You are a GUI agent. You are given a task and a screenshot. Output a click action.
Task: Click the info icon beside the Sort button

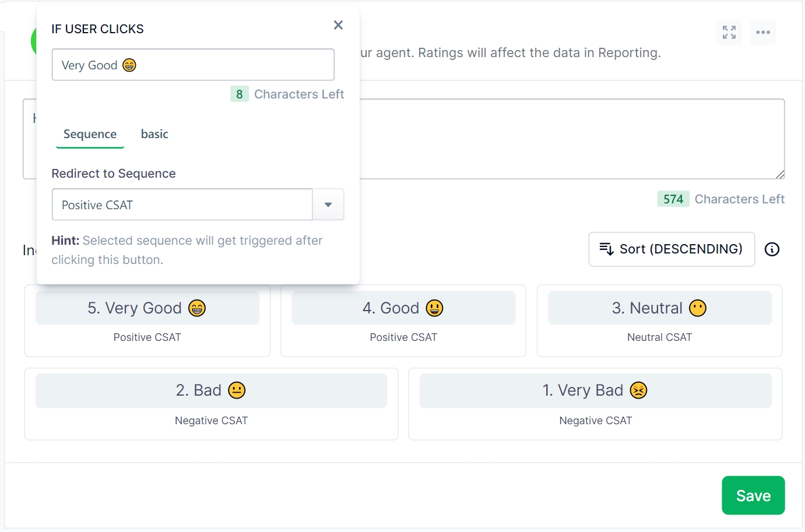coord(772,249)
